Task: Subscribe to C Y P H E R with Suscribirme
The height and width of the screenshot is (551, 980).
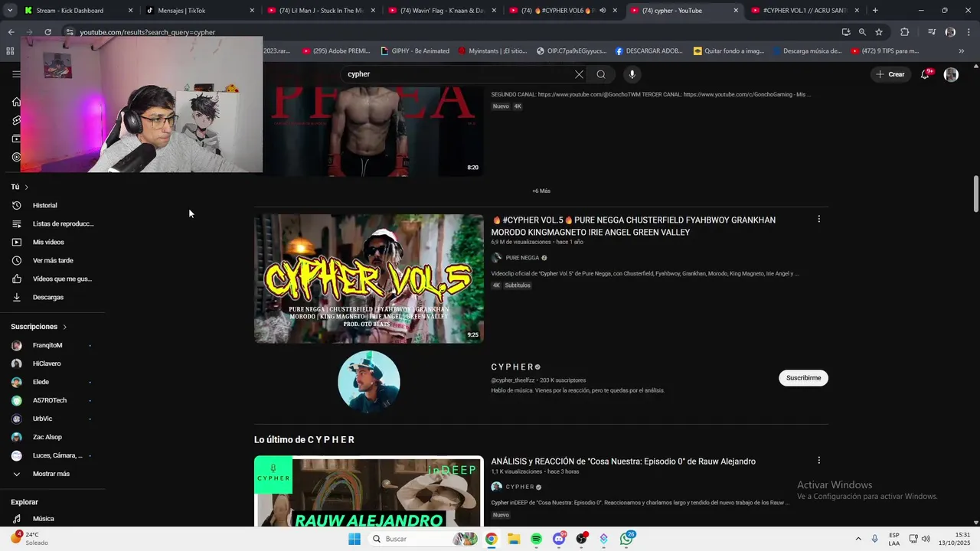Action: click(803, 378)
